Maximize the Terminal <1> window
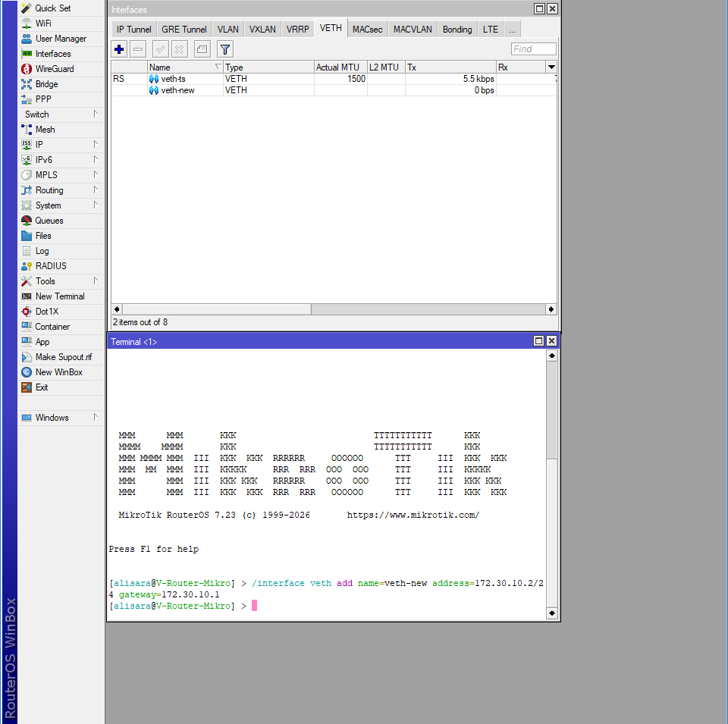This screenshot has width=728, height=724. [x=538, y=341]
